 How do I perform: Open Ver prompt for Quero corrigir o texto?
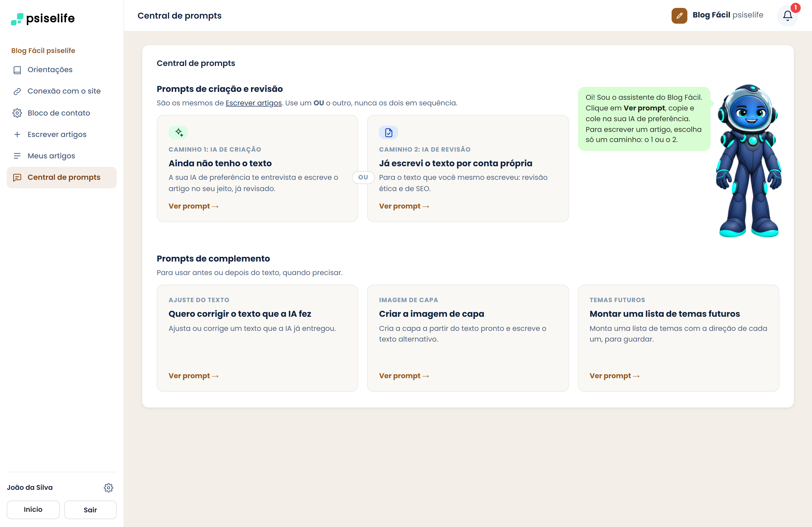click(193, 376)
